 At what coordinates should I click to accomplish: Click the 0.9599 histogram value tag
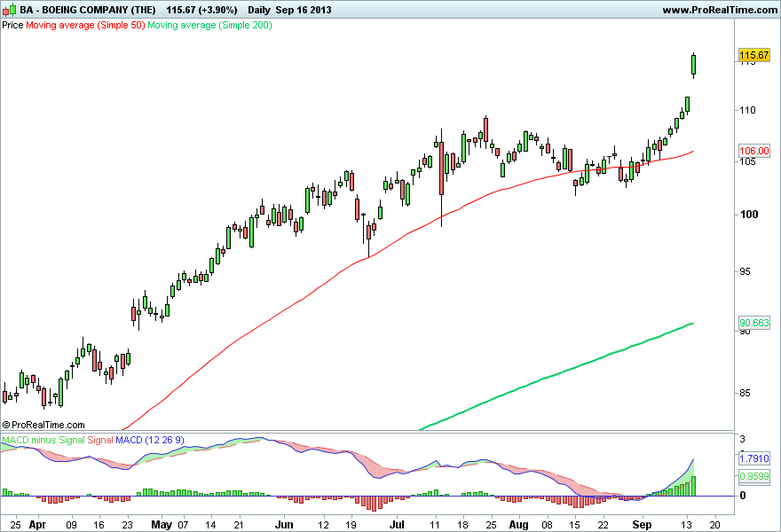click(754, 476)
